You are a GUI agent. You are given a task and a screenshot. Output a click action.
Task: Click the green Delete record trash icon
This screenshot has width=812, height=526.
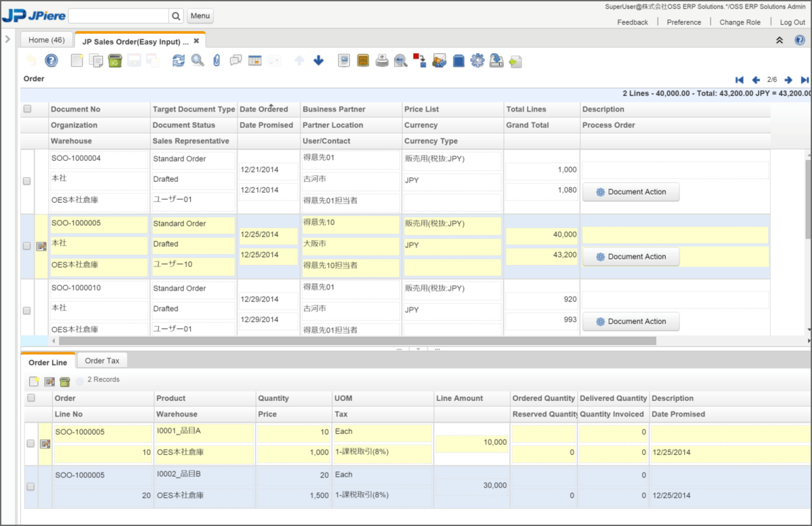(x=115, y=61)
